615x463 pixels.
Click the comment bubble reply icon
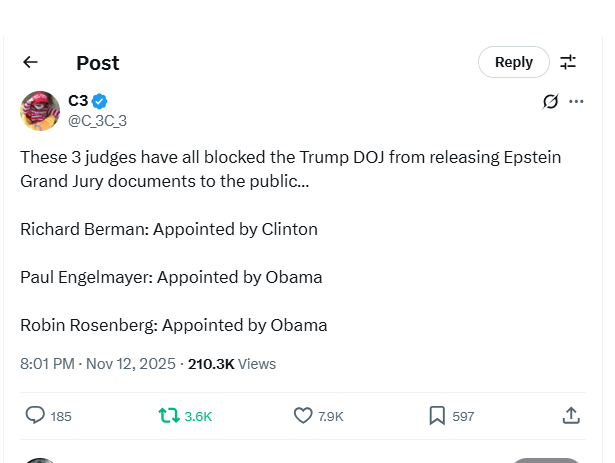(x=35, y=415)
